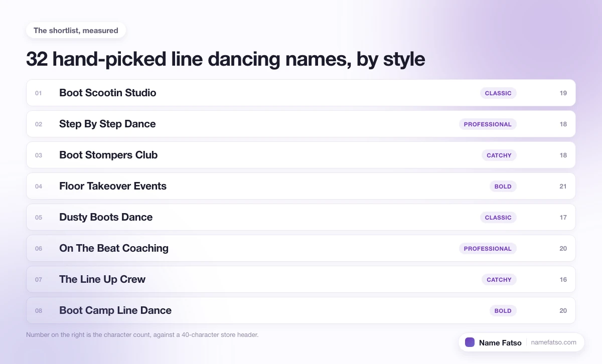This screenshot has height=364, width=602.
Task: Click BOLD tag on Floor Takeover Events
Action: pos(503,187)
